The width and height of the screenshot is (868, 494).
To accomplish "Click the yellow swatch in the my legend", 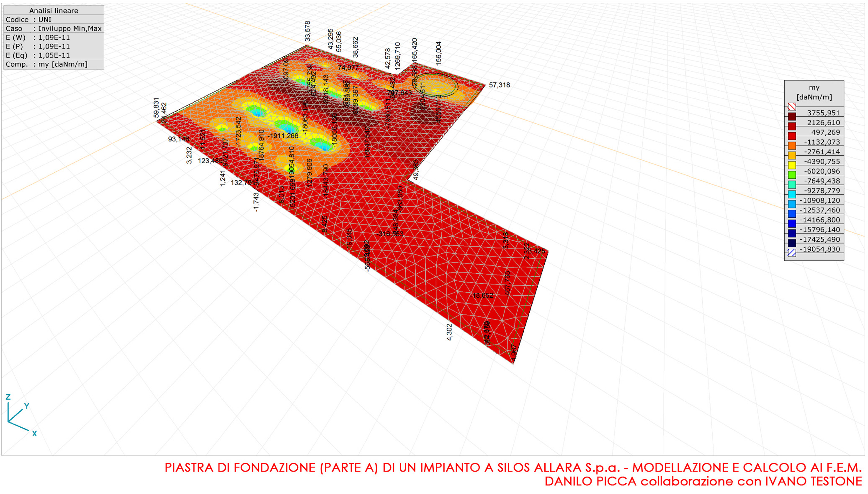I will click(x=792, y=165).
